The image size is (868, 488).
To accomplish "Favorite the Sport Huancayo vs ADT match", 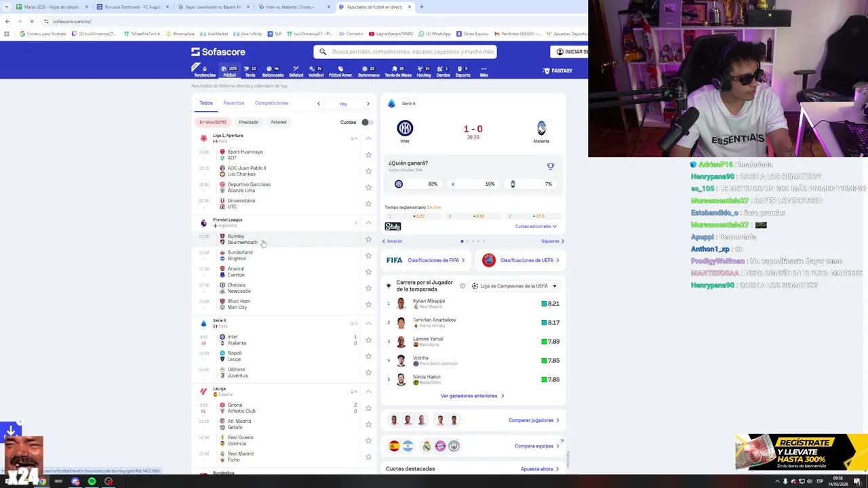I will [368, 155].
